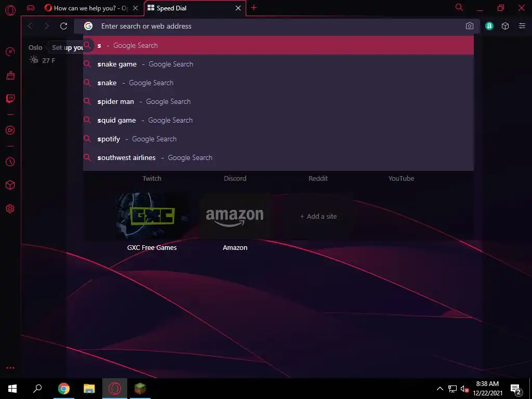Choose the 'squid game' suggestion

(x=278, y=120)
